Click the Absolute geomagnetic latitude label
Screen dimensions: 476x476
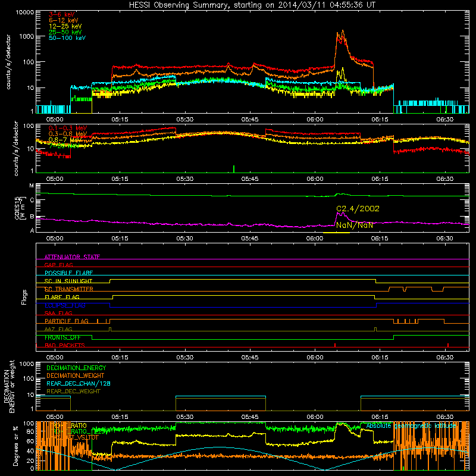click(x=411, y=425)
